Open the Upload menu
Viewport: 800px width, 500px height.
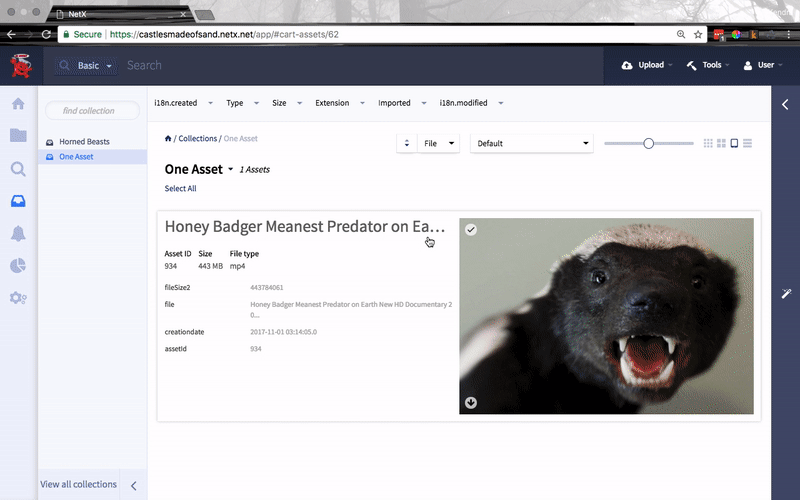click(x=645, y=65)
